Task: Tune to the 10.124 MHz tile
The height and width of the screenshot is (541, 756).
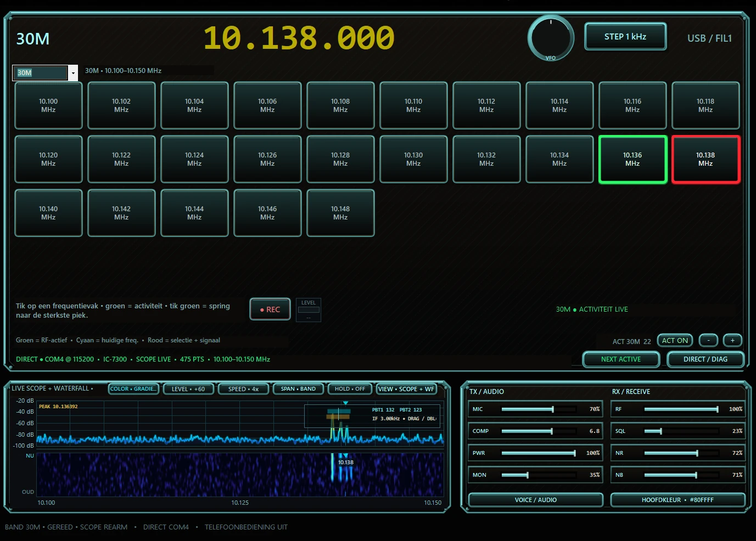Action: [x=194, y=159]
